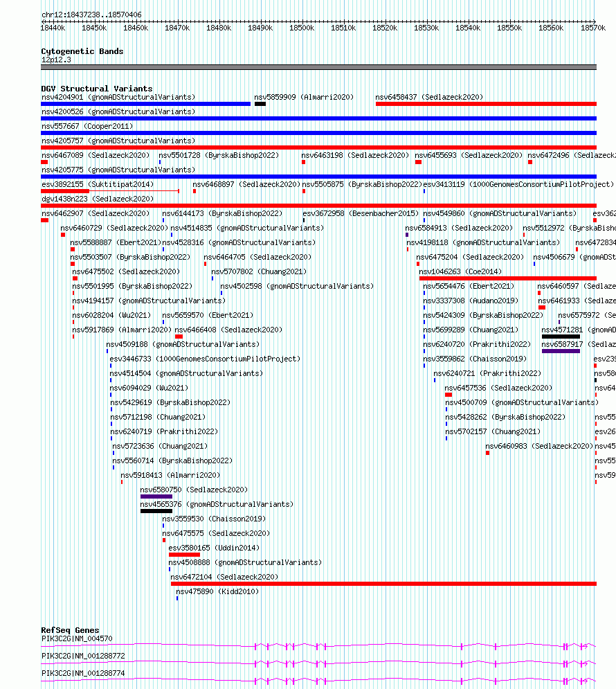Click nsv5702157 (Chuang2021) label

click(x=493, y=431)
